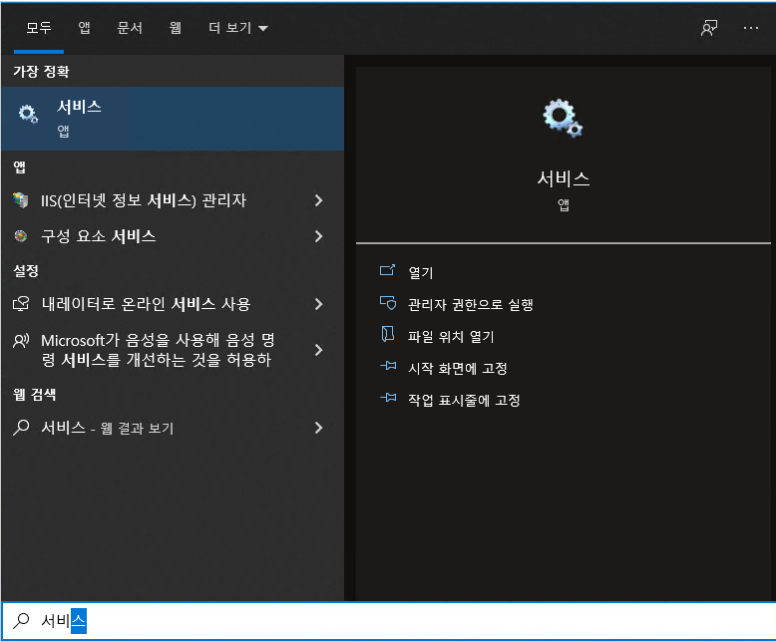Click the shield icon for 관리자 권한으로 실행

pyautogui.click(x=388, y=302)
